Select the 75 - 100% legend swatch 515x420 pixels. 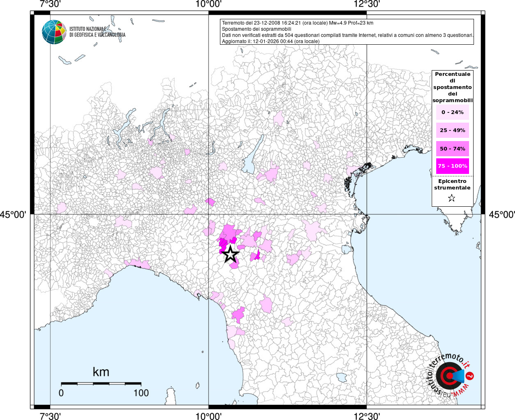452,166
